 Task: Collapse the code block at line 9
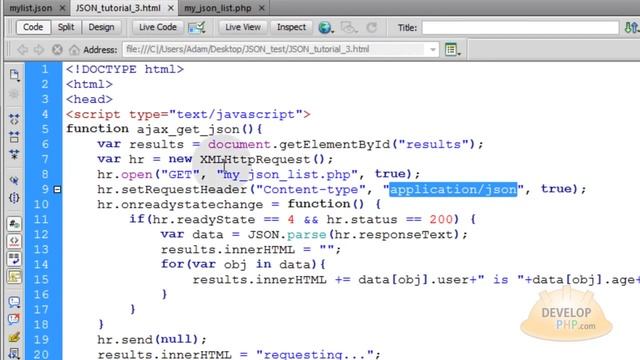click(x=57, y=189)
